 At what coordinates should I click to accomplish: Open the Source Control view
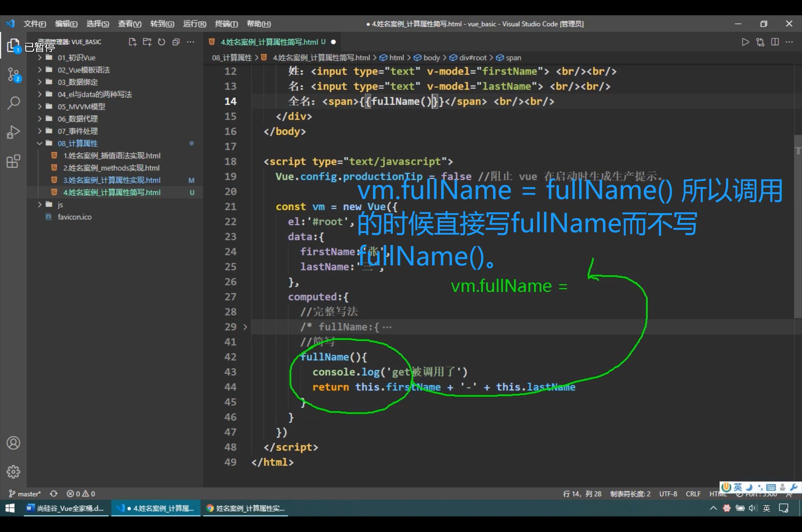pyautogui.click(x=13, y=74)
